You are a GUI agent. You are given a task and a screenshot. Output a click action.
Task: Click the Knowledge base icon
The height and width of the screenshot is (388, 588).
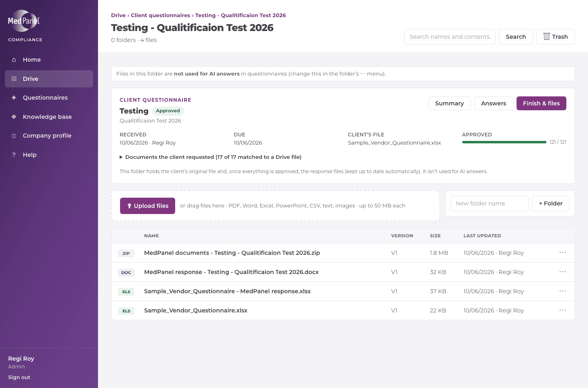14,117
